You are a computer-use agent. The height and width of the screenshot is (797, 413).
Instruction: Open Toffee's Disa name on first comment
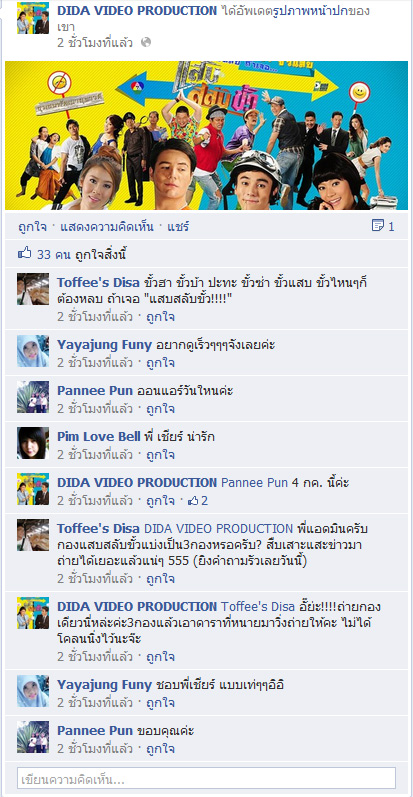(99, 283)
